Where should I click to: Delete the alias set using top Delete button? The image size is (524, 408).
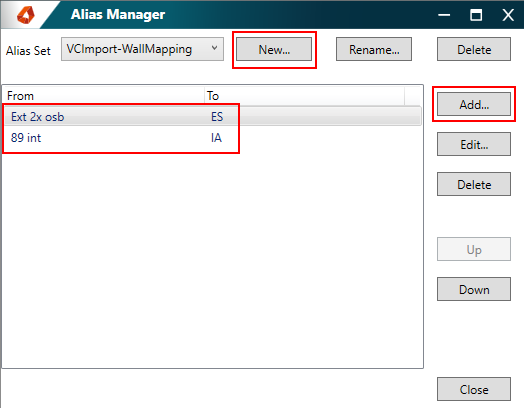point(474,49)
